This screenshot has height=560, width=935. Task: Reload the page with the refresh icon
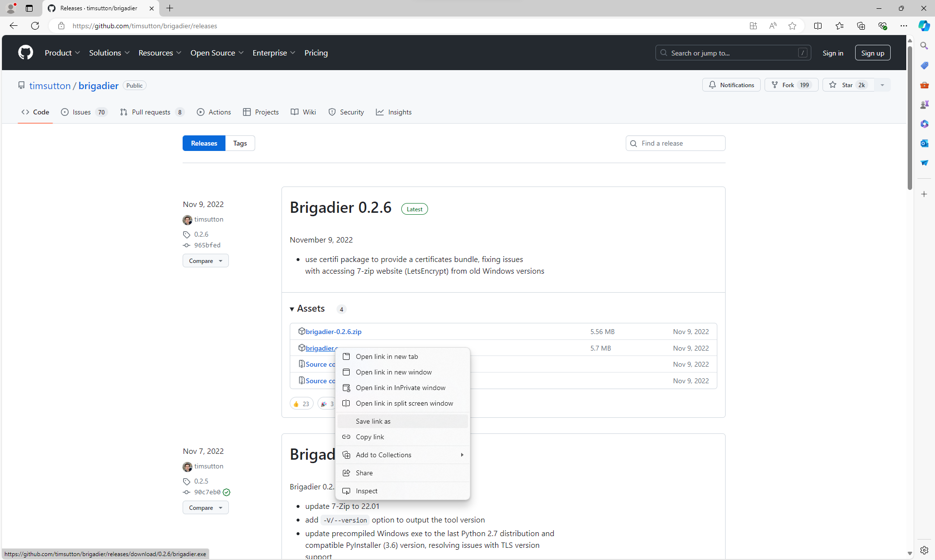35,26
